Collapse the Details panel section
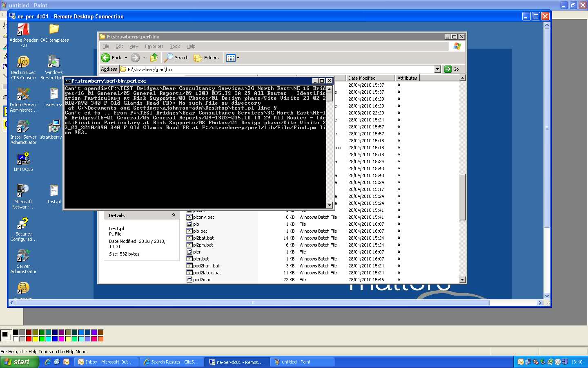588x368 pixels. 174,215
